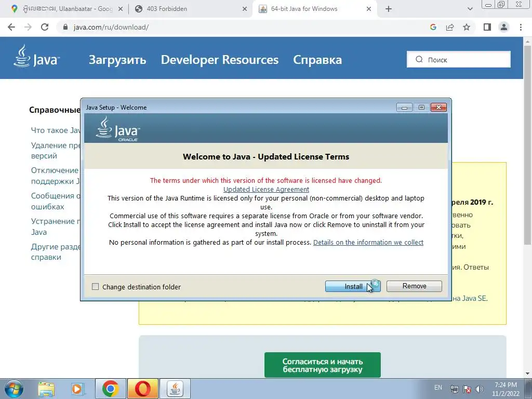
Task: Click the Java SE link text
Action: [x=470, y=298]
